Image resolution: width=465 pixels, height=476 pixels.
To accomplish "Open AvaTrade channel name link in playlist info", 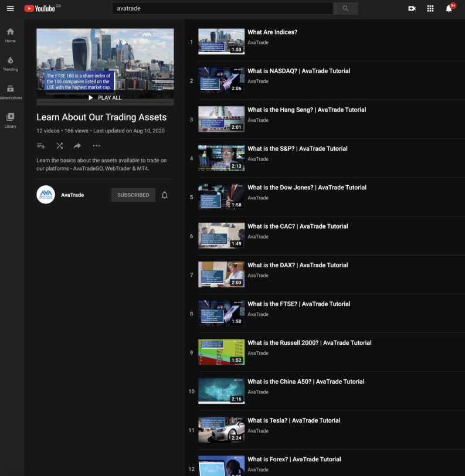I will (72, 195).
